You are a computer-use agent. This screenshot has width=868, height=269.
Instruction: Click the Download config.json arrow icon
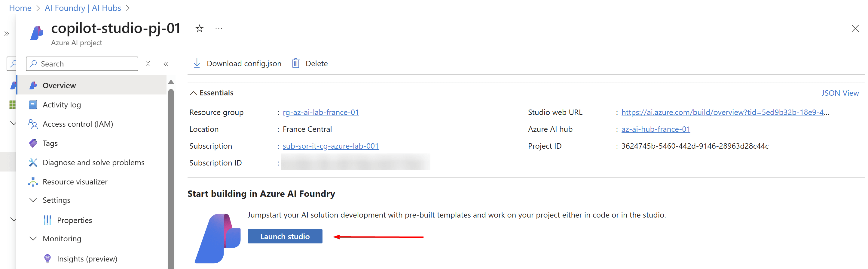coord(197,63)
